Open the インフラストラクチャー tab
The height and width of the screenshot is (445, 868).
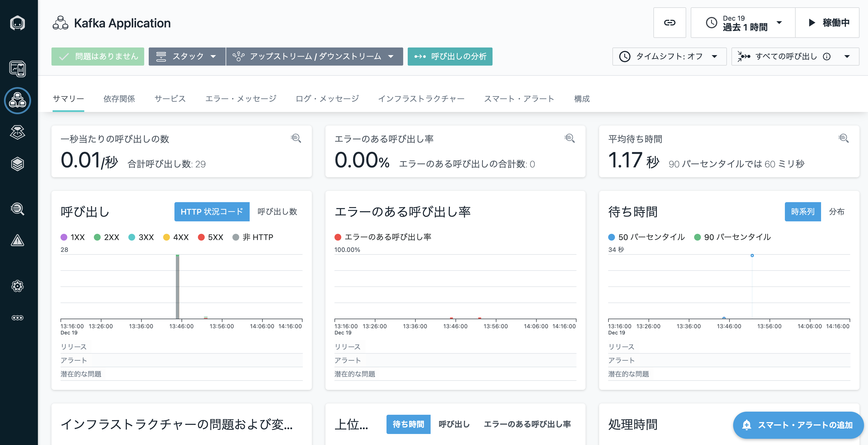[421, 99]
